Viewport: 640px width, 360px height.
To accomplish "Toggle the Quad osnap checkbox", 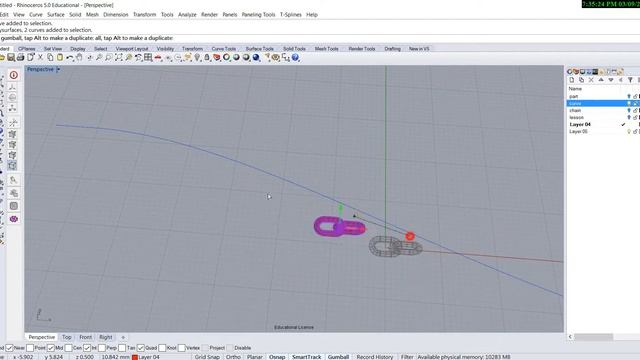I will pos(140,348).
